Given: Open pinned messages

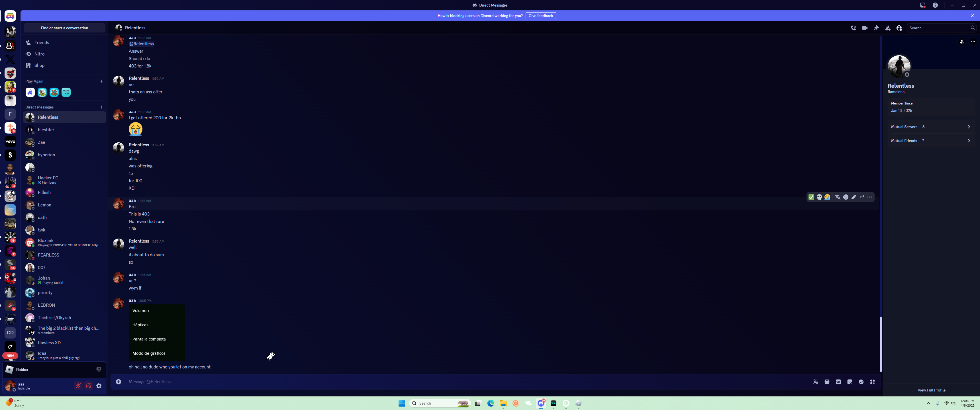Looking at the screenshot, I should click(876, 28).
